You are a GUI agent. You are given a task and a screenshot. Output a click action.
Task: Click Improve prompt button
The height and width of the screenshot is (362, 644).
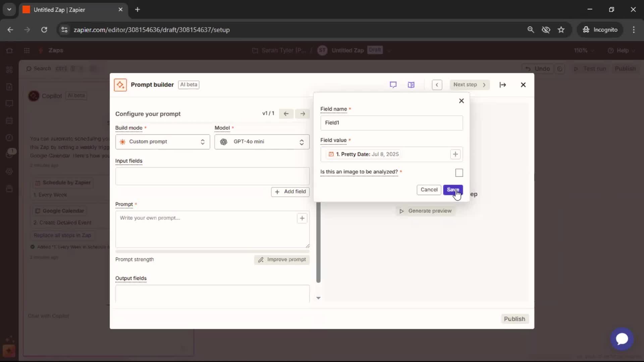point(282,259)
